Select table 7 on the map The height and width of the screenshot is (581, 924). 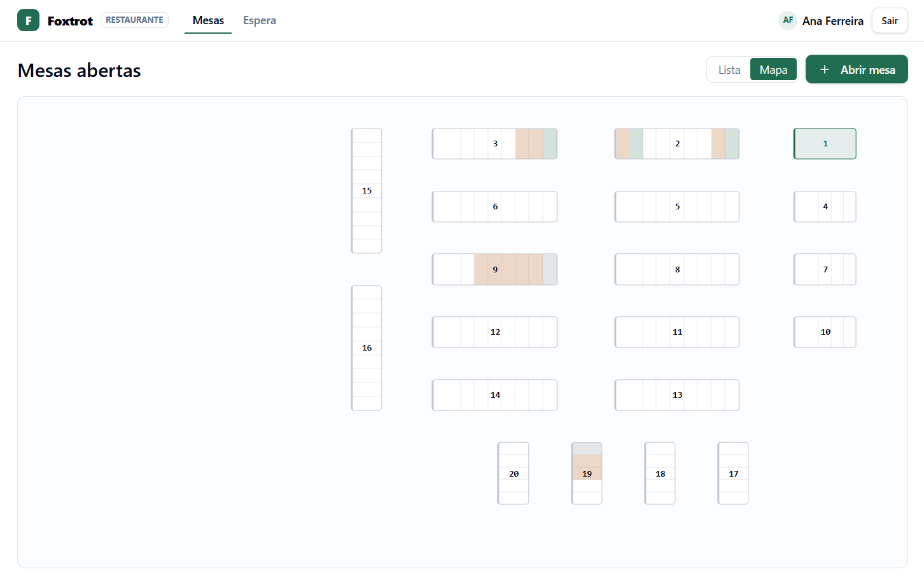click(x=825, y=269)
